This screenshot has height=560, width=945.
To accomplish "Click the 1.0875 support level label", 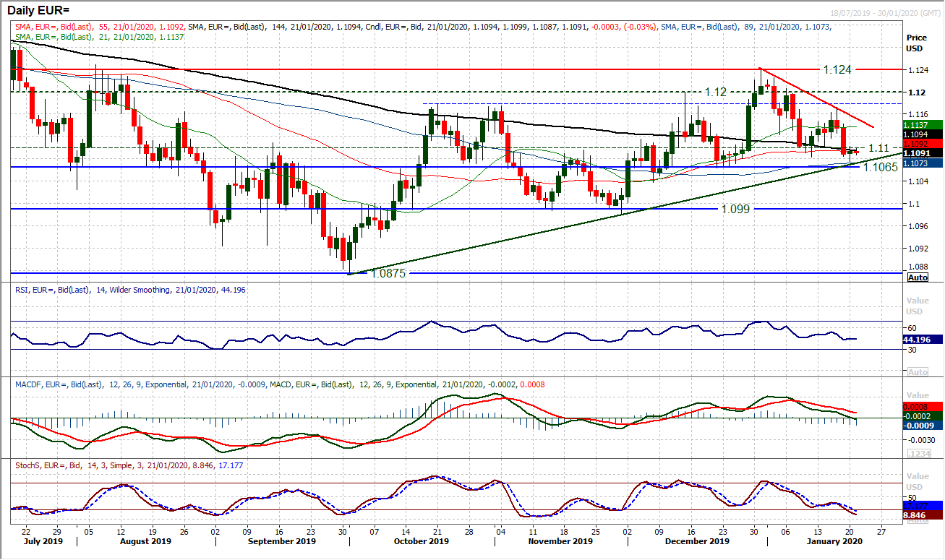I will tap(388, 273).
